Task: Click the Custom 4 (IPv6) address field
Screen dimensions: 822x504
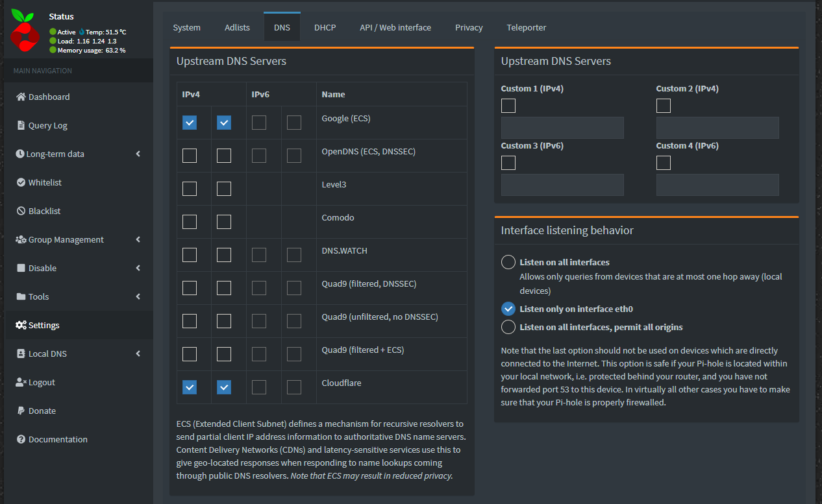Action: (x=717, y=185)
